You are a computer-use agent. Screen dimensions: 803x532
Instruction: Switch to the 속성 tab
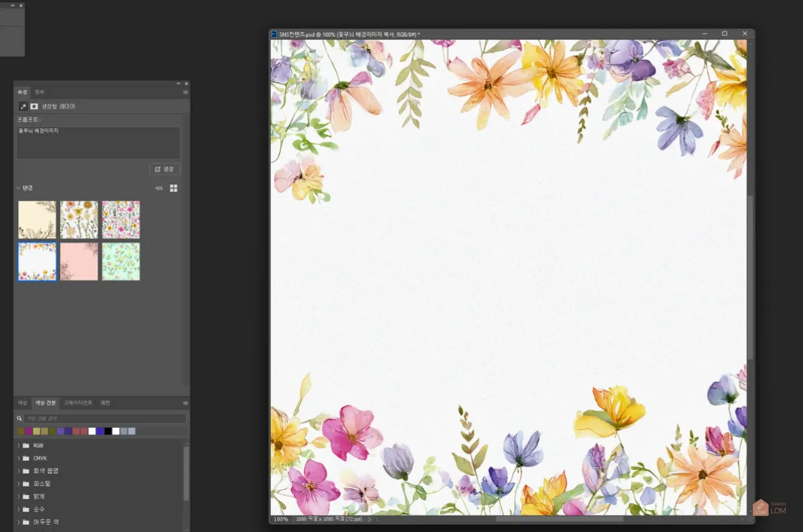coord(23,92)
